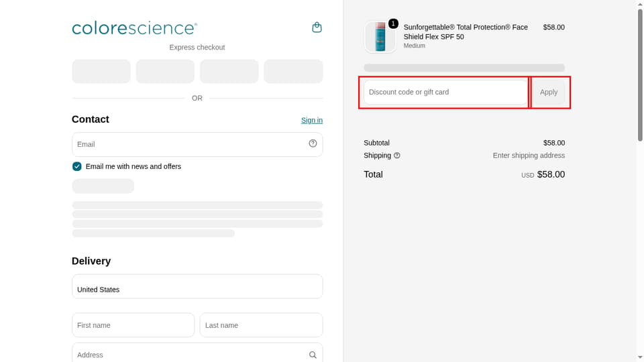Click the address search magnifier icon
Image resolution: width=644 pixels, height=362 pixels.
point(313,355)
